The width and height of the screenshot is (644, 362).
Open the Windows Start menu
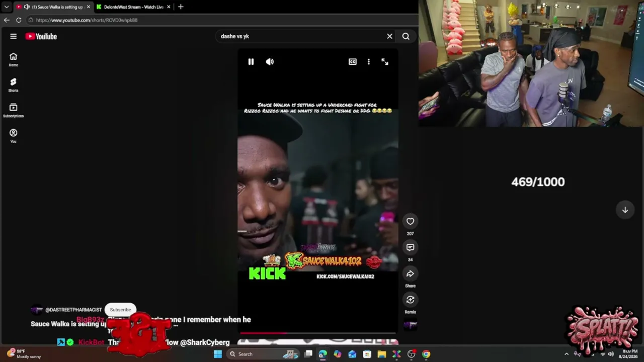[218, 354]
